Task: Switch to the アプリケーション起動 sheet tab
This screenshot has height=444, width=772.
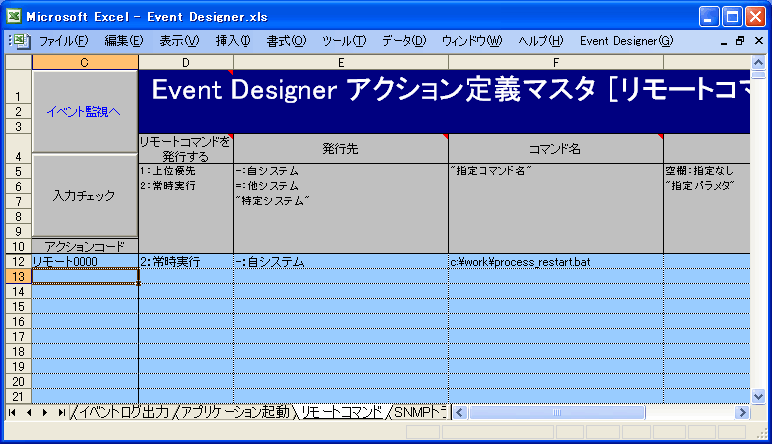Action: pos(234,412)
